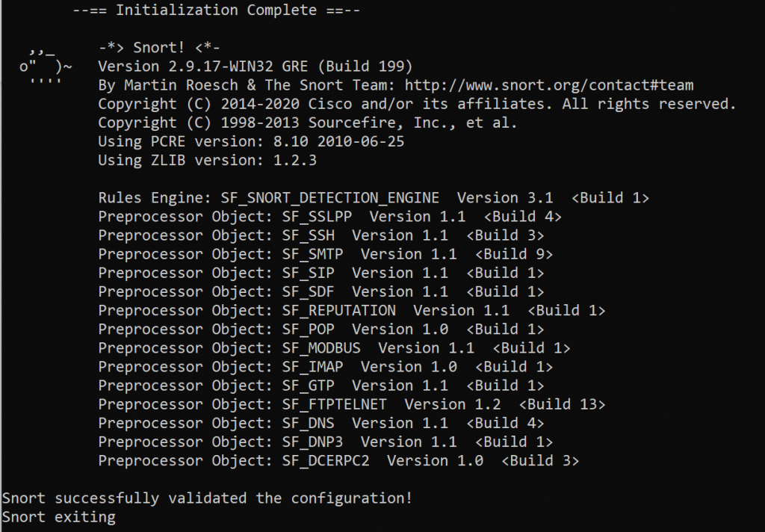This screenshot has width=765, height=532.
Task: Click the "Snort exiting" line
Action: click(58, 516)
